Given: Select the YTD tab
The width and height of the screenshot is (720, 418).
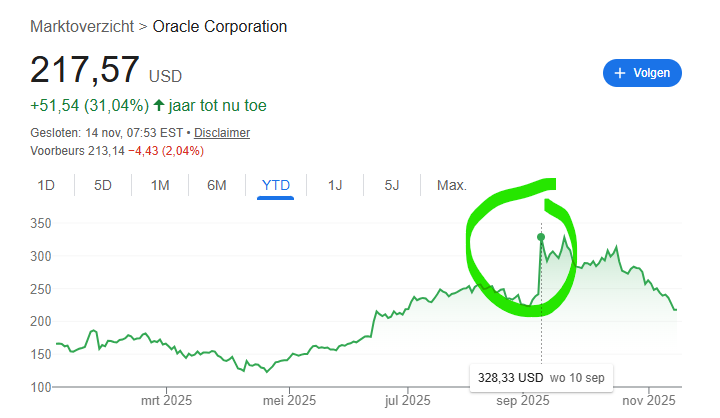Looking at the screenshot, I should (275, 185).
